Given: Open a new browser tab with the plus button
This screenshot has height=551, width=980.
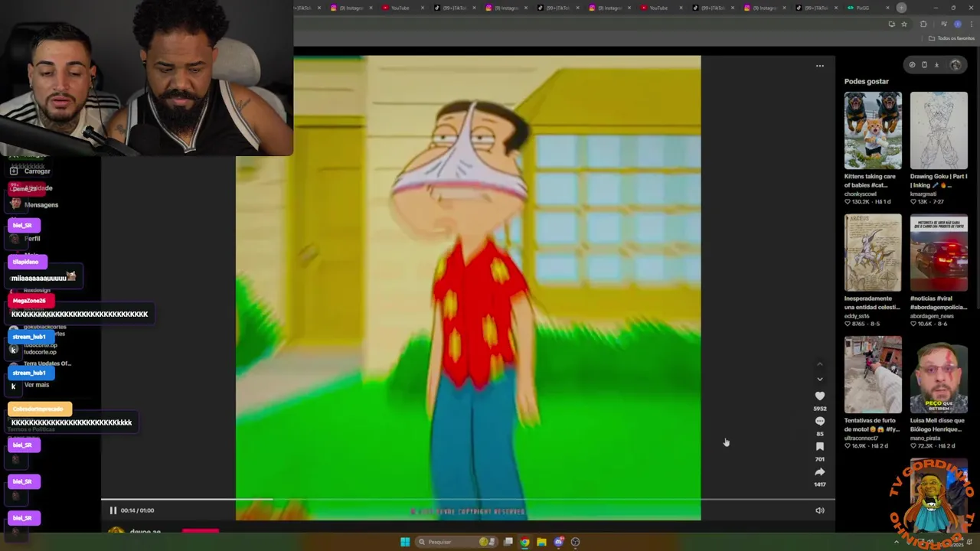Looking at the screenshot, I should (x=901, y=8).
